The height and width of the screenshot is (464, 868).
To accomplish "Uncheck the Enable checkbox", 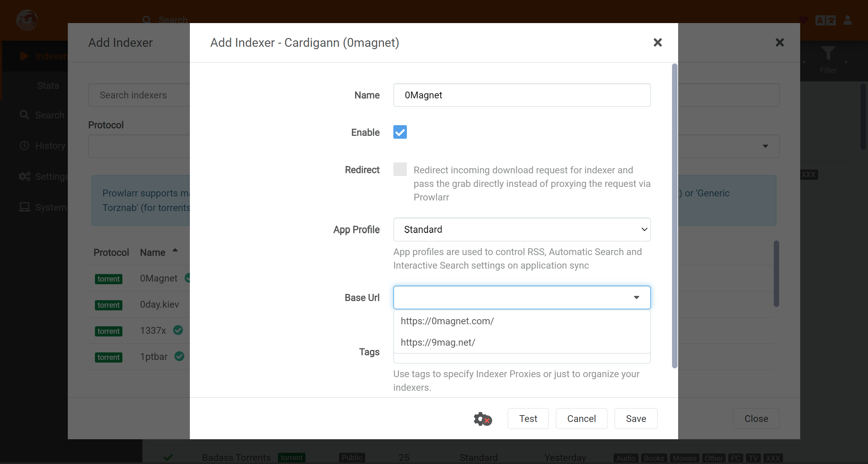I will pos(400,132).
